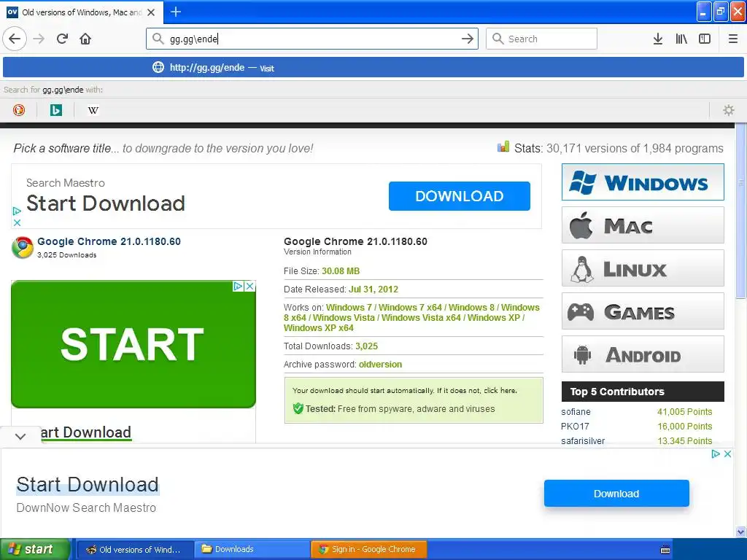
Task: Open contributor PKO17 profile
Action: 575,426
